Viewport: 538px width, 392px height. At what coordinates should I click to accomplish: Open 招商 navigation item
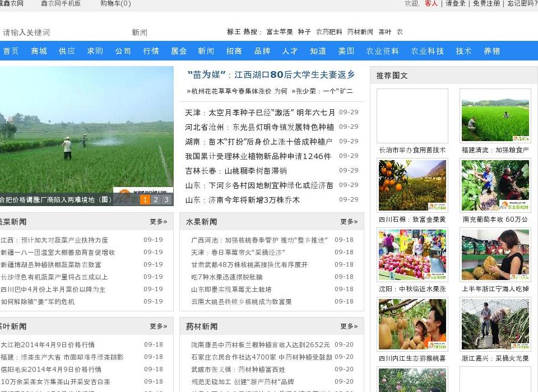234,51
